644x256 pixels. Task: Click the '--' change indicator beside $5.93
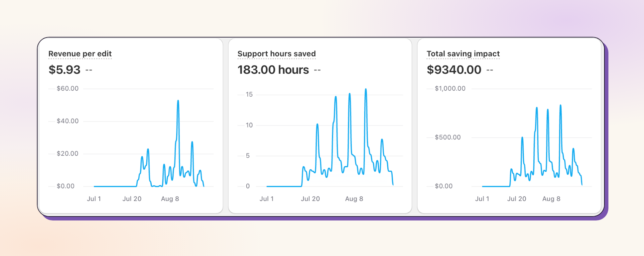click(89, 70)
